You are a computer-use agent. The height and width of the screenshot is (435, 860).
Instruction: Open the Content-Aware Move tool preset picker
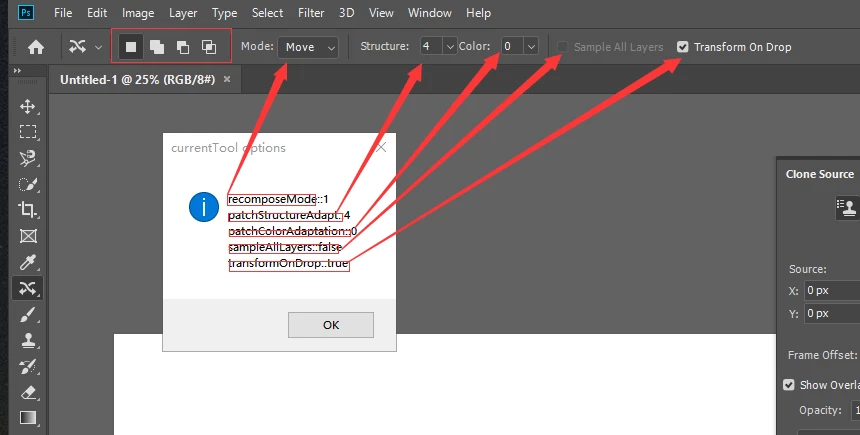click(99, 47)
